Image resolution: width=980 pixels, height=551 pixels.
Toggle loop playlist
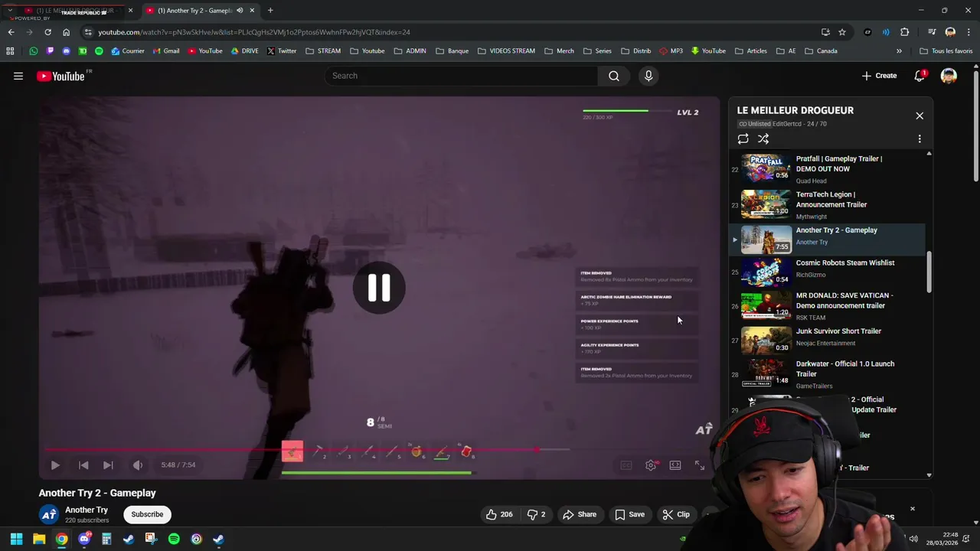tap(743, 139)
